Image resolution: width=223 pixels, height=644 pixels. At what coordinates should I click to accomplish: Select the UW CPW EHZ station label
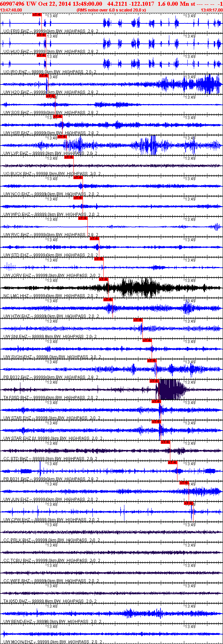pos(51,520)
